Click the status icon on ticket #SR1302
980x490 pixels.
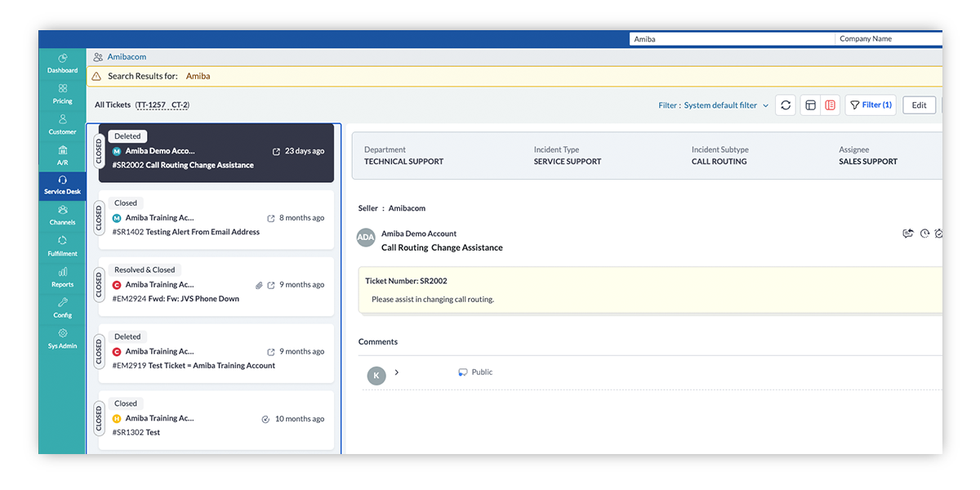pos(265,419)
